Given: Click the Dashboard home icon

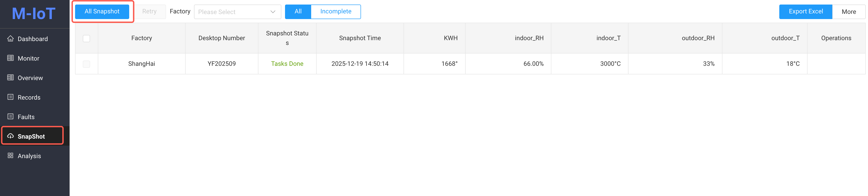Looking at the screenshot, I should point(10,39).
